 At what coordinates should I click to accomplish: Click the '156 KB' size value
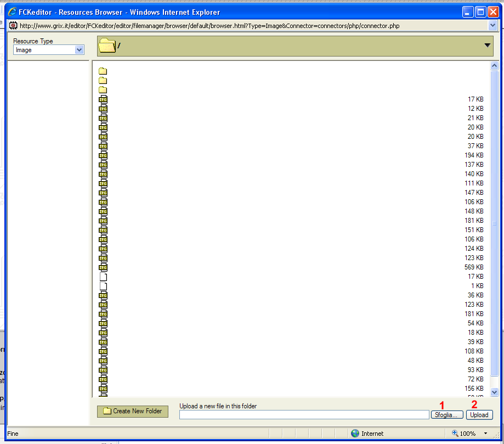tap(474, 389)
